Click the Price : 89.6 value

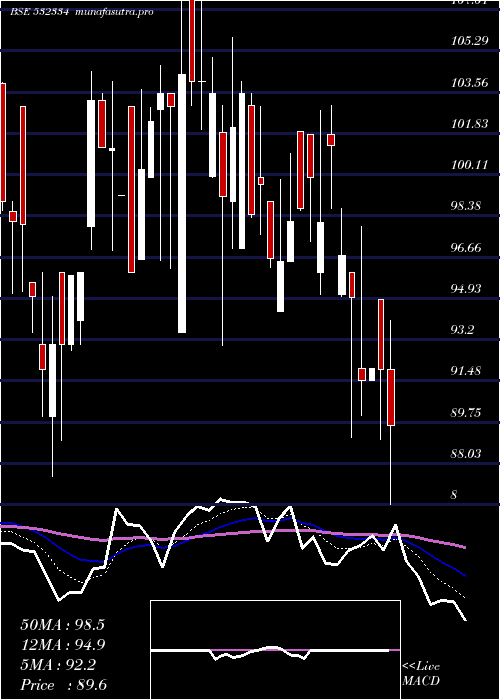63,686
